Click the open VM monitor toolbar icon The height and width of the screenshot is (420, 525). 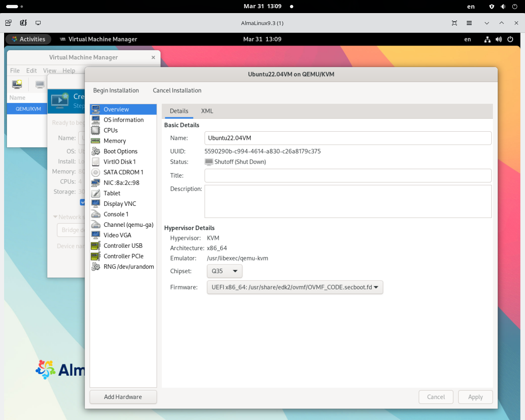coord(40,84)
